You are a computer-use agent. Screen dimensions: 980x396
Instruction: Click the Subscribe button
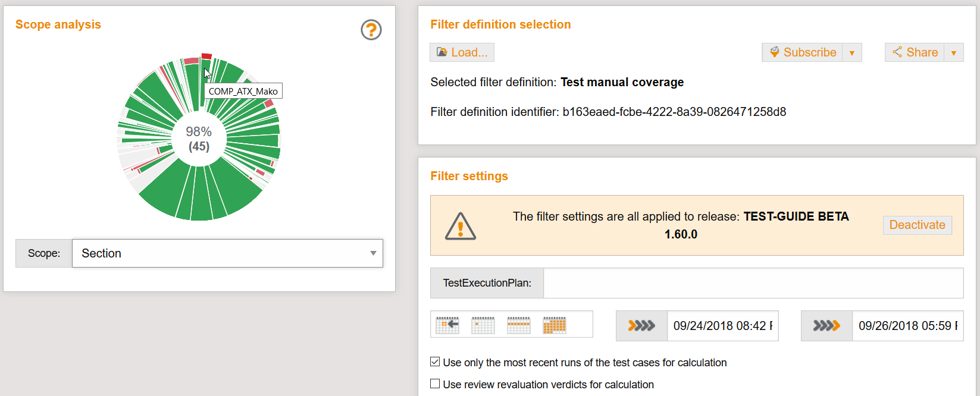[803, 52]
